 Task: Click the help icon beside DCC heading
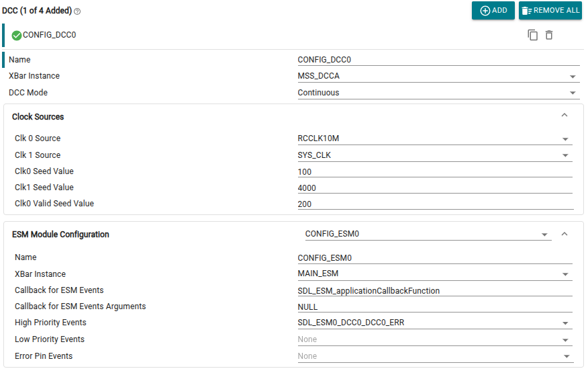pos(77,11)
